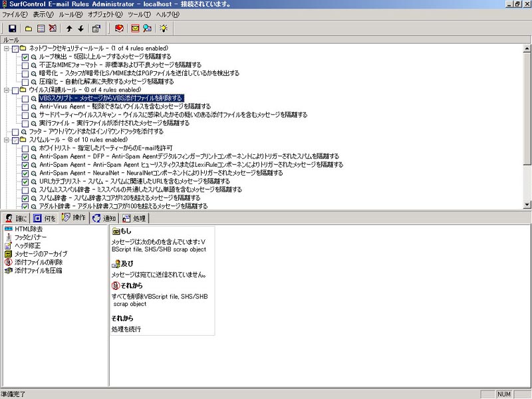Open the ヘルプ(H) menu

(x=168, y=14)
